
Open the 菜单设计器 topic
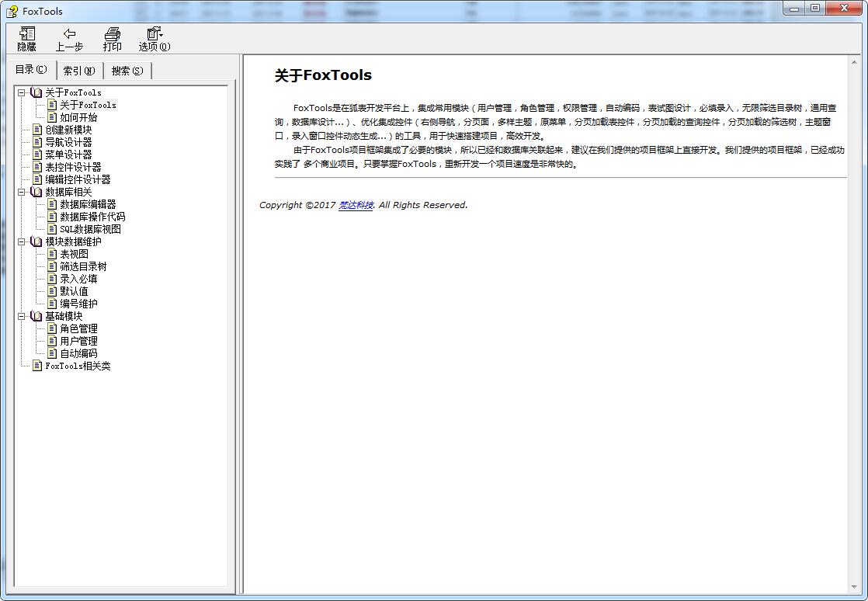tap(68, 155)
